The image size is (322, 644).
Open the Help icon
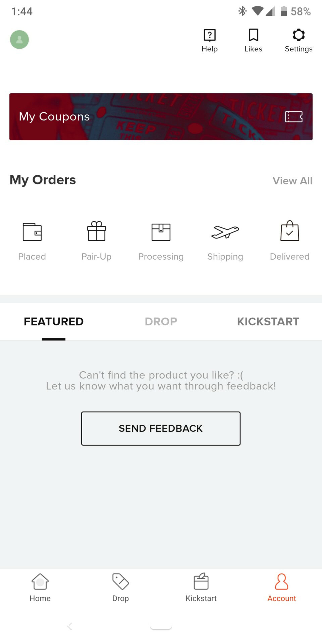coord(210,35)
